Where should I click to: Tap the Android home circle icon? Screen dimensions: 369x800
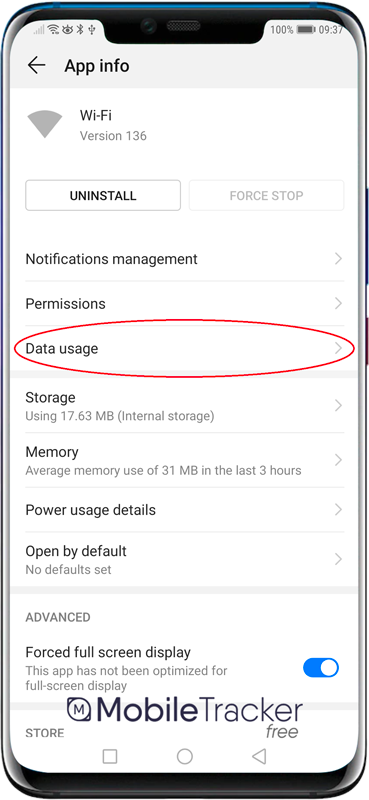click(x=184, y=756)
